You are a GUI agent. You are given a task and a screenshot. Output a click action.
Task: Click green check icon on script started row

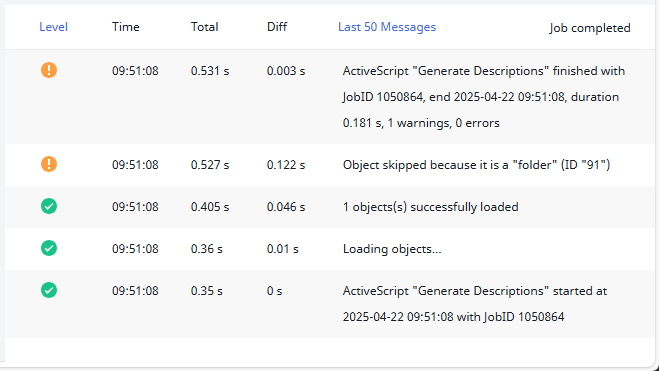pos(49,290)
